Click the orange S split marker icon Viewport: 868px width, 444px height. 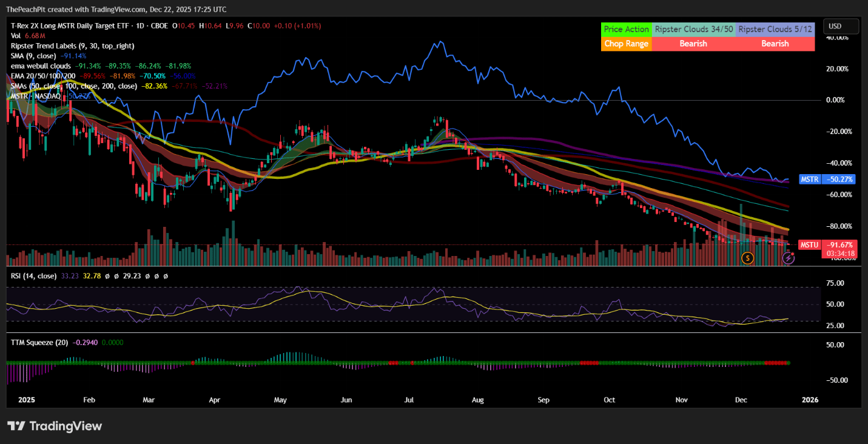tap(748, 258)
